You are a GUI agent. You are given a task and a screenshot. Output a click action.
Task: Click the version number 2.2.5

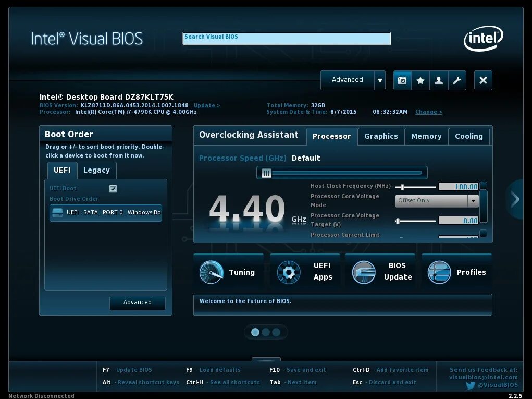point(515,396)
